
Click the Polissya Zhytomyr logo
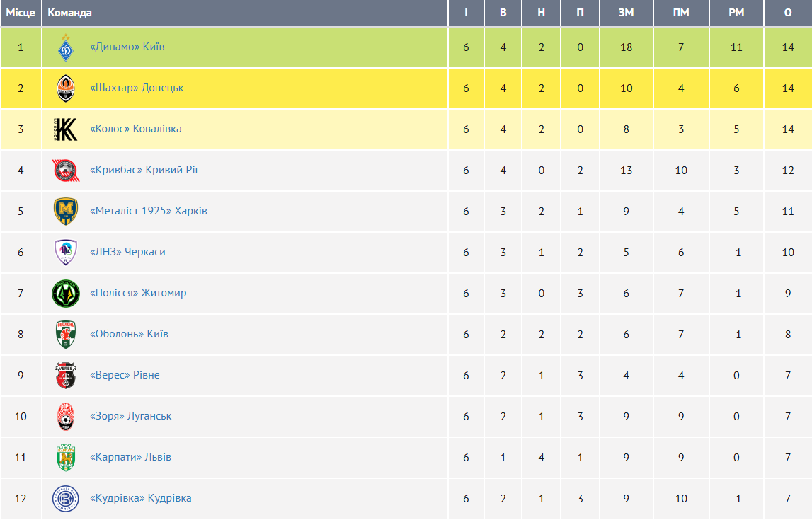[x=65, y=294]
